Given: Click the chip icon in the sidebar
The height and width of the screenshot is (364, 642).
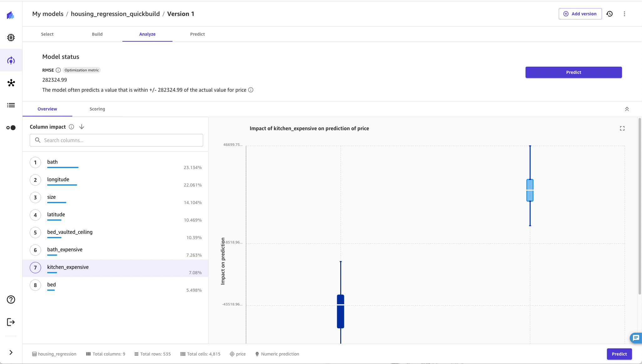Looking at the screenshot, I should point(11,38).
